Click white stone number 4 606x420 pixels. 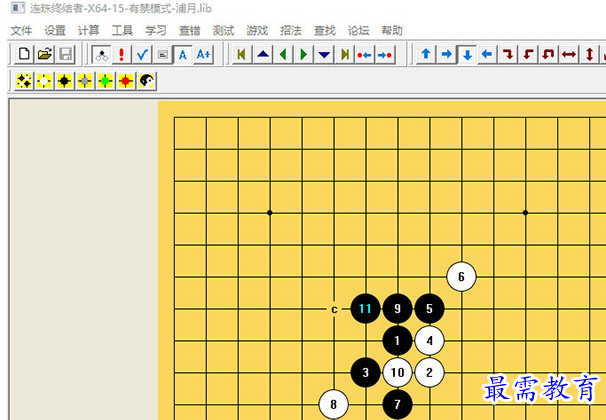click(429, 340)
